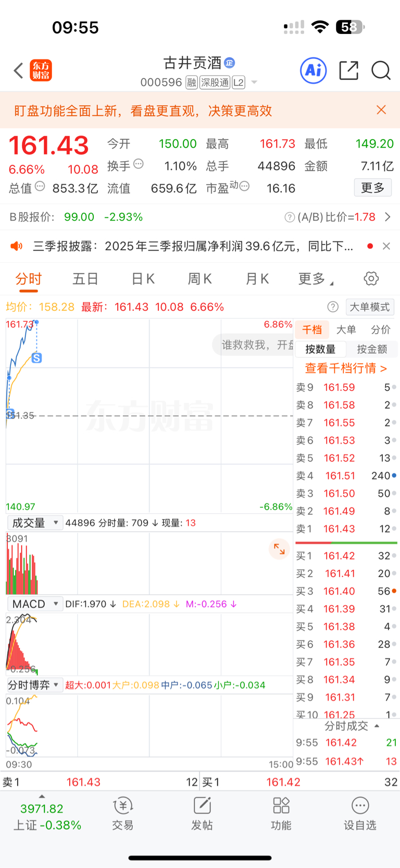
Task: Tap 卖1 161.43 order row
Action: (x=346, y=529)
